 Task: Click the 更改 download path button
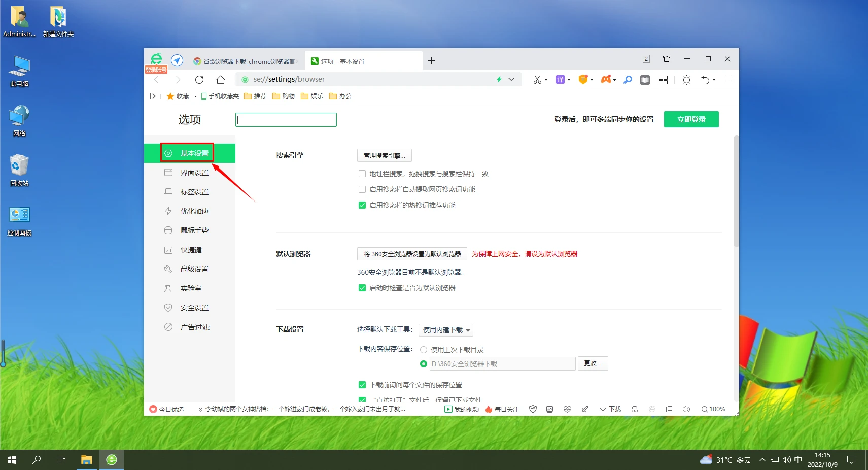[x=593, y=363]
